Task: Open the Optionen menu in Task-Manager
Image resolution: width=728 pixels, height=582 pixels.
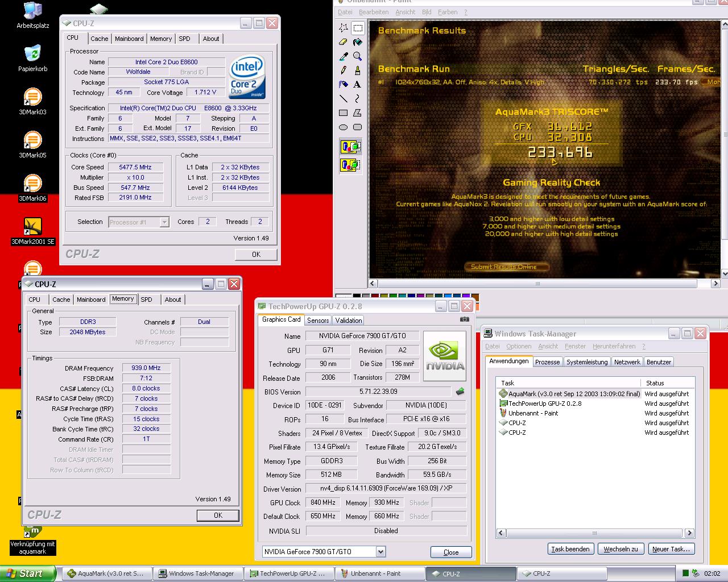Action: 519,346
